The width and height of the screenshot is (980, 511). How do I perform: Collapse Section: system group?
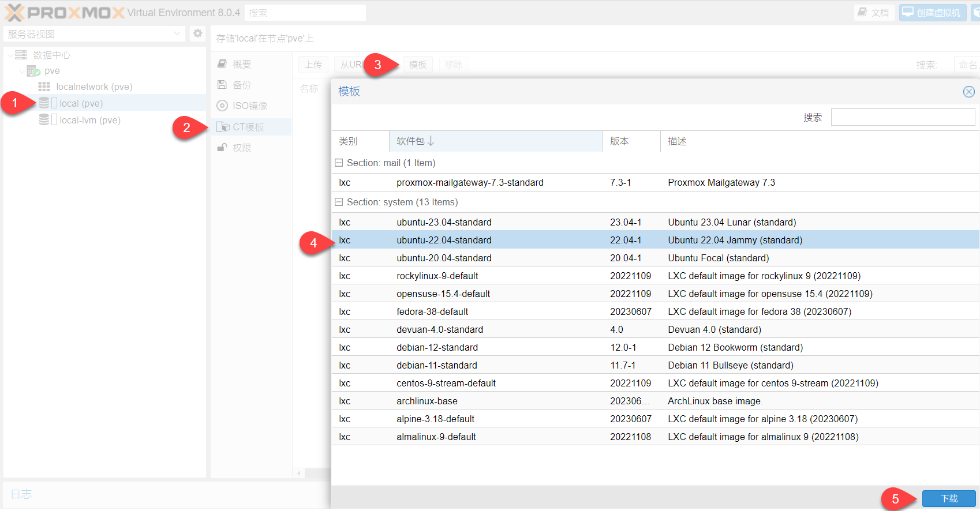click(339, 202)
